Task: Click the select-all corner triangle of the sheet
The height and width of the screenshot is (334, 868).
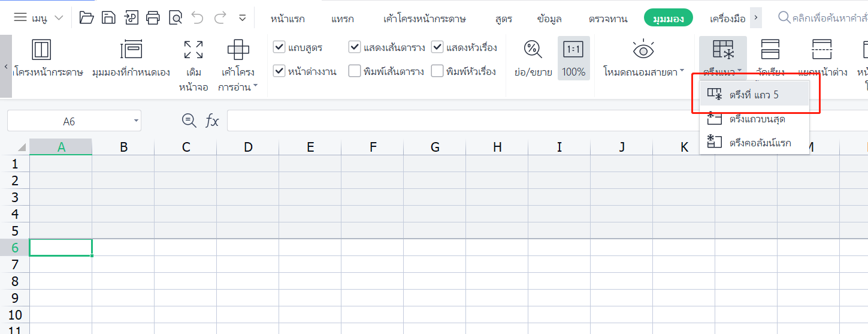Action: tap(22, 148)
